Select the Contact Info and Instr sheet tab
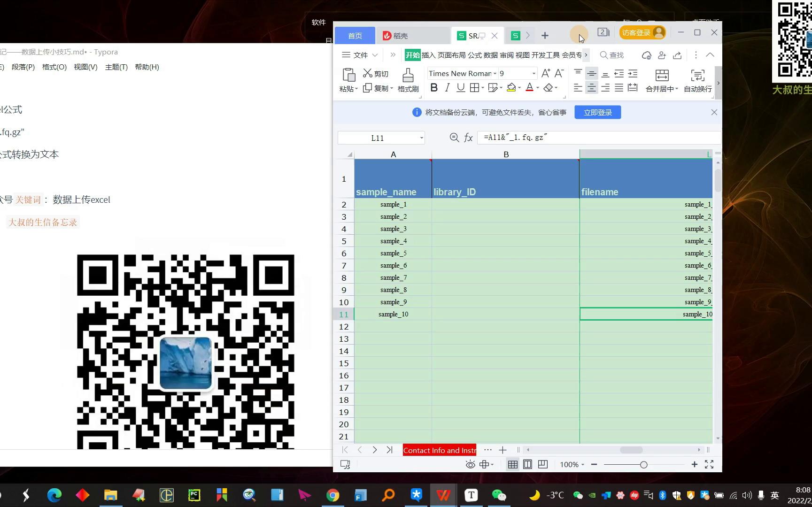The height and width of the screenshot is (507, 812). tap(439, 450)
